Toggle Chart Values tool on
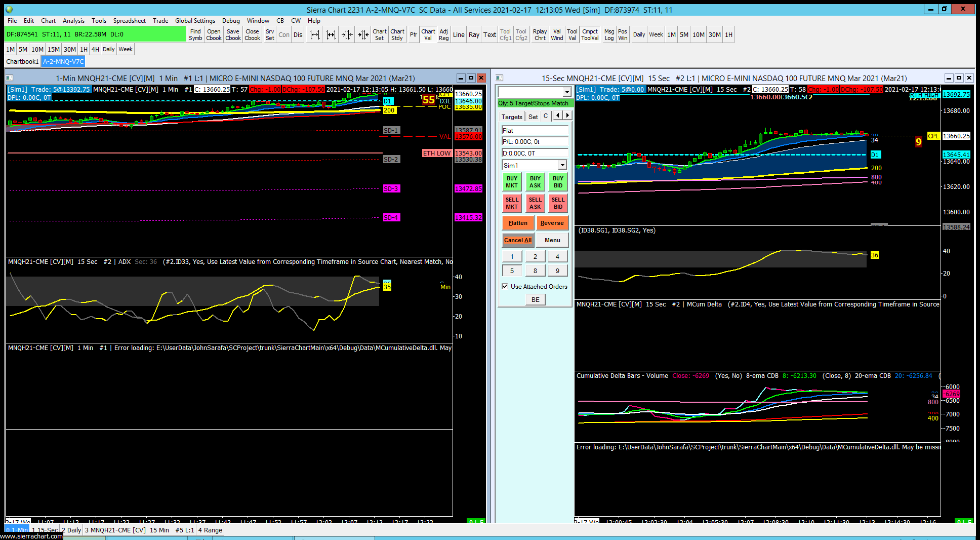Screen dimensions: 980x540 pos(428,34)
